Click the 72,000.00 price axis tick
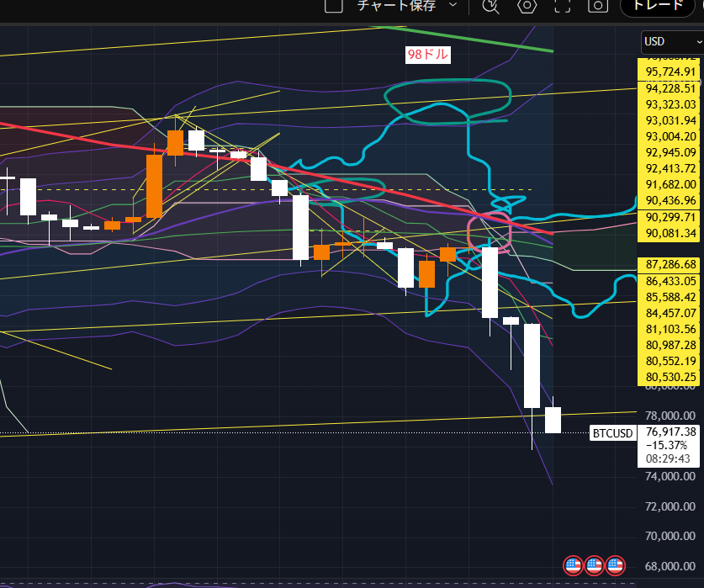This screenshot has width=704, height=588. click(670, 506)
